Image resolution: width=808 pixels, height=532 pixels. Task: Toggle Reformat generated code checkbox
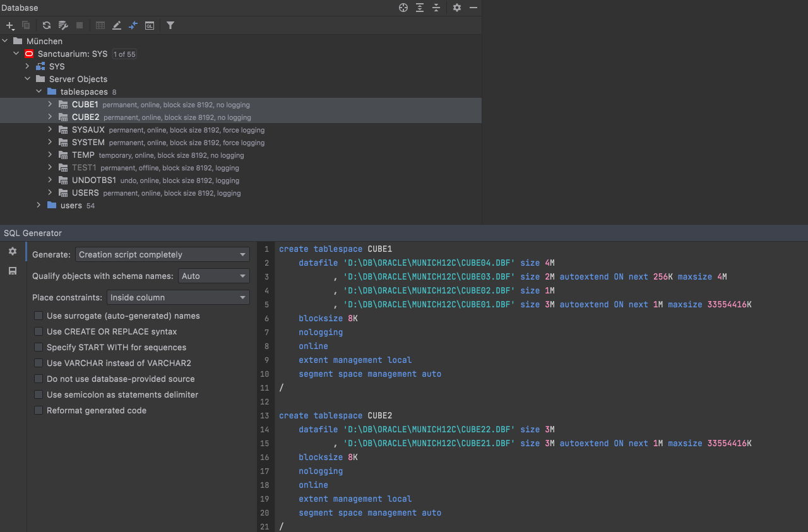click(39, 410)
